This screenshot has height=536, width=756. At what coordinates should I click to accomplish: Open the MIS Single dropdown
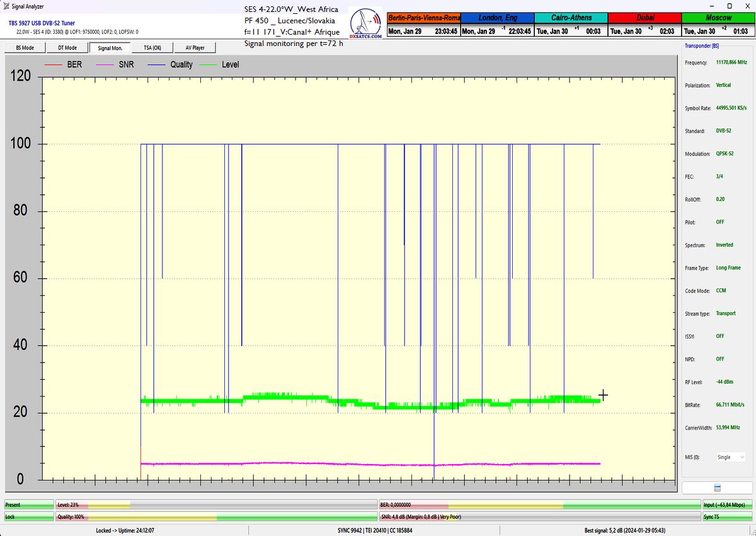point(731,457)
